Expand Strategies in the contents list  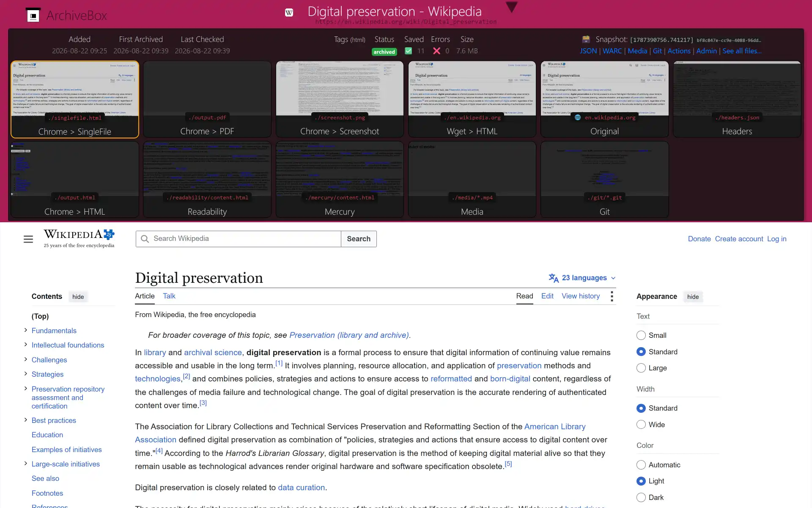coord(25,374)
